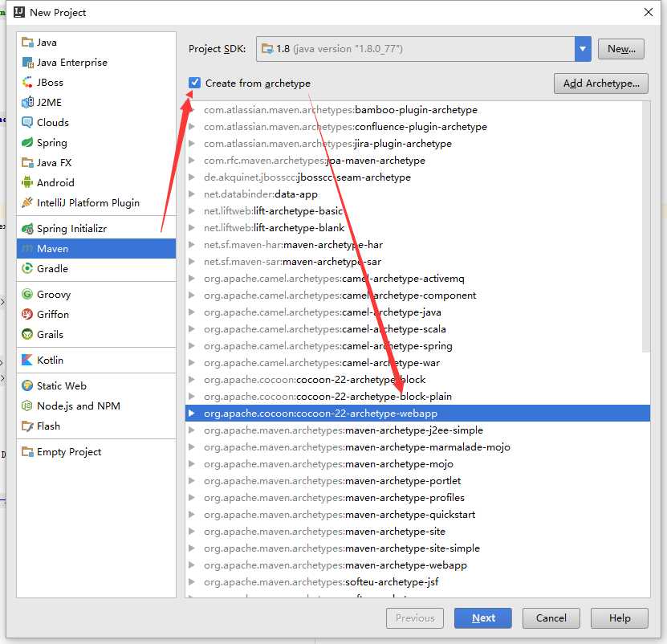Click the Grails icon

pos(27,334)
